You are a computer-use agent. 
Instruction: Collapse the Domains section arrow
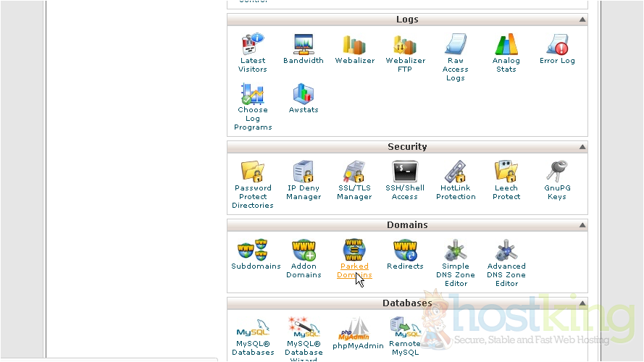pyautogui.click(x=582, y=226)
